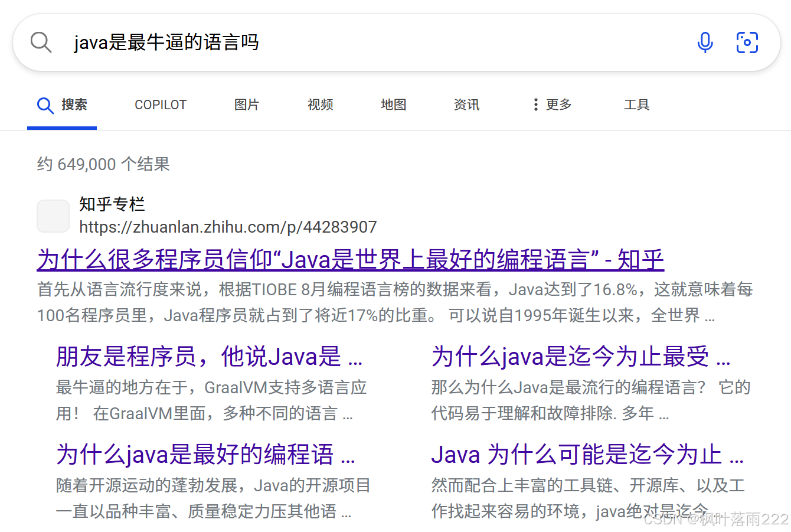Select the search icon next to 搜索 tab

click(x=45, y=105)
